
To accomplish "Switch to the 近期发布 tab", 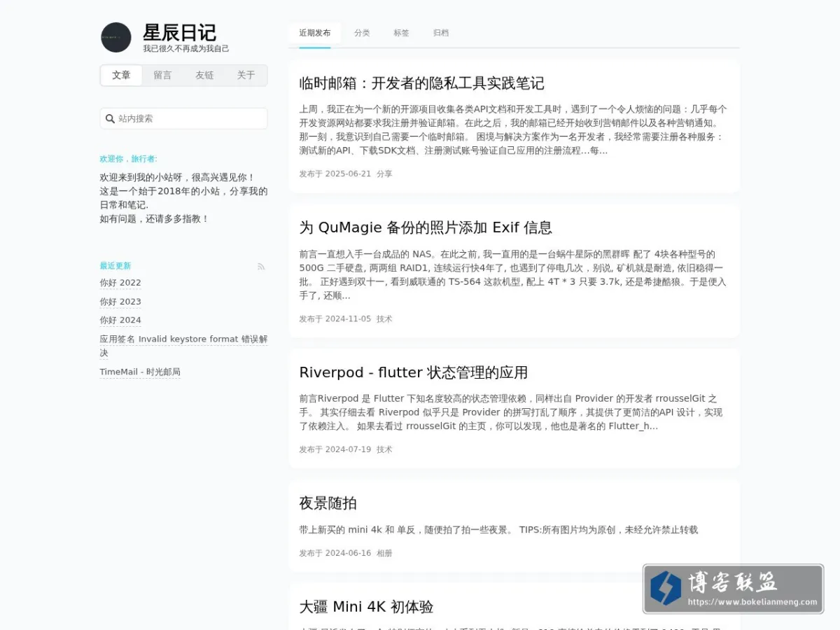I will (x=315, y=33).
